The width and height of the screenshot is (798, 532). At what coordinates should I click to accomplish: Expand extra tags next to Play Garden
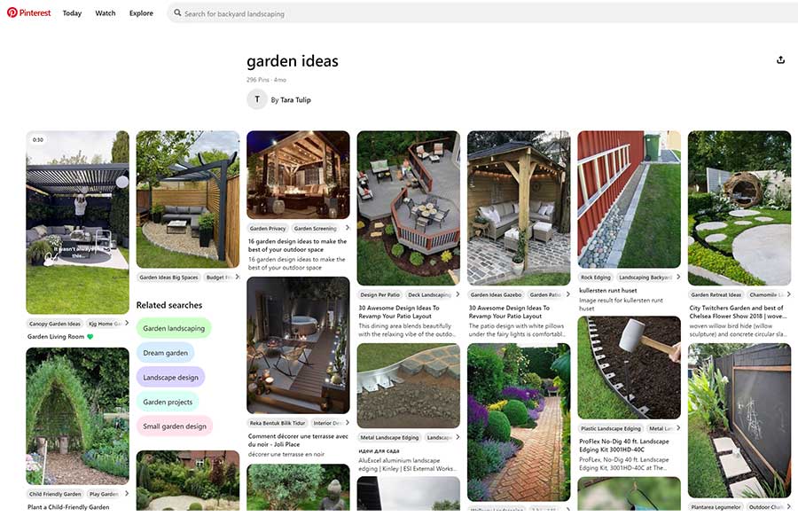pos(127,494)
